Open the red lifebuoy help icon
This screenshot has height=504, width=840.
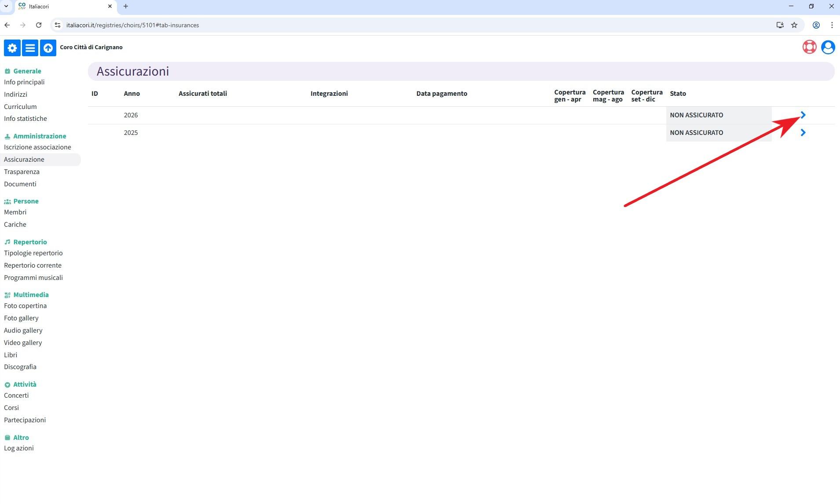coord(809,47)
